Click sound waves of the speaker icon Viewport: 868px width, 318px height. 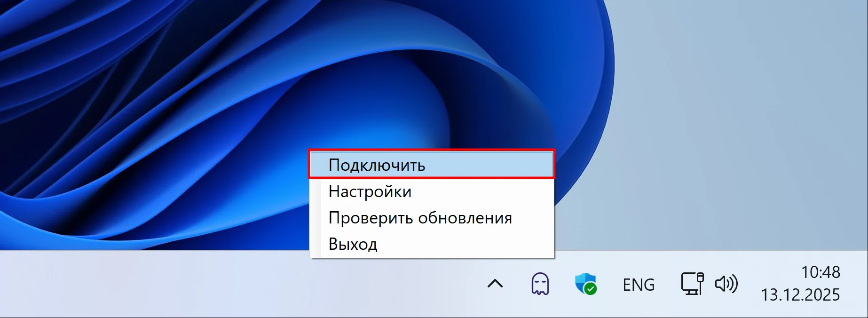pyautogui.click(x=733, y=284)
